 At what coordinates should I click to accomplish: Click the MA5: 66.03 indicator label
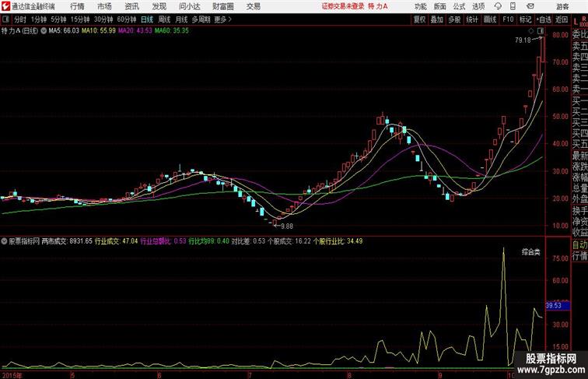pyautogui.click(x=64, y=31)
